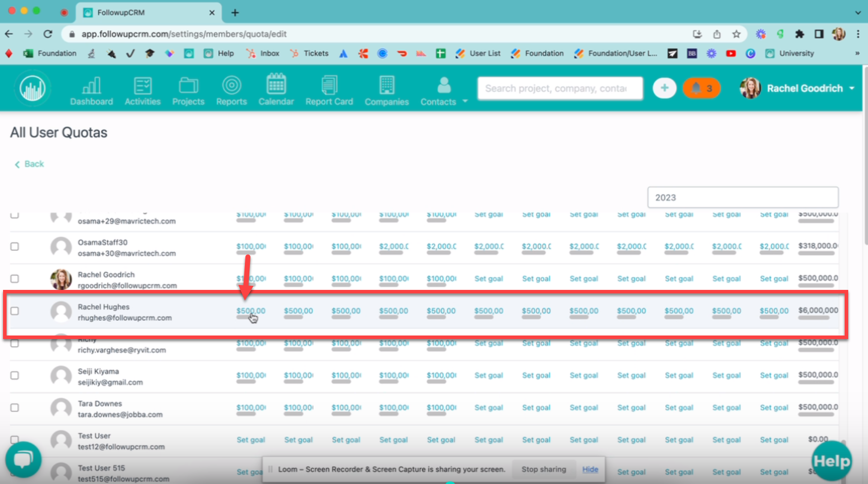Click the Reports icon
The image size is (868, 484).
click(231, 90)
